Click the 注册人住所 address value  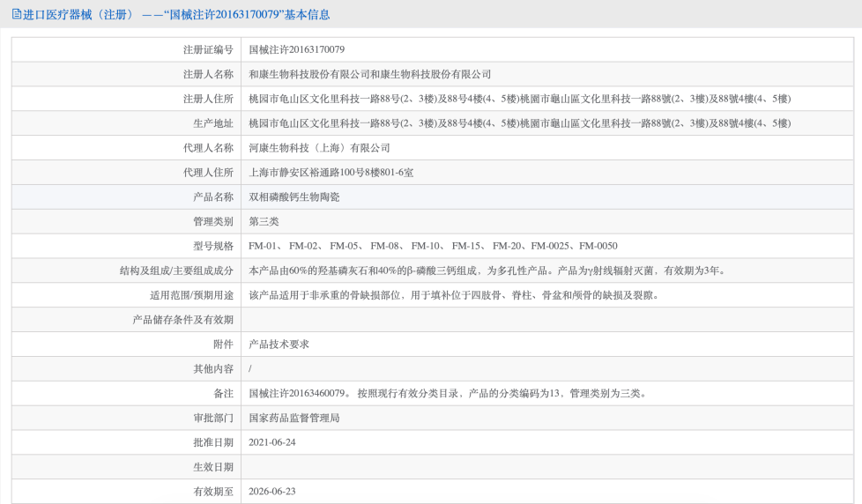pyautogui.click(x=519, y=99)
